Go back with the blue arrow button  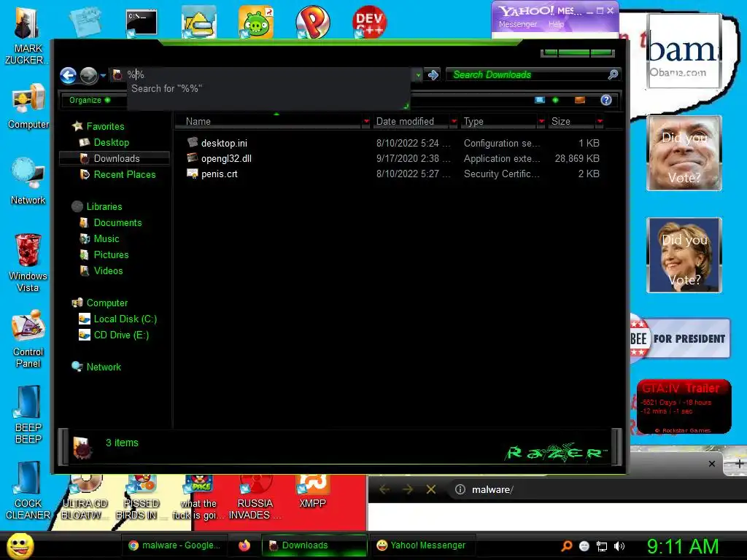[68, 75]
